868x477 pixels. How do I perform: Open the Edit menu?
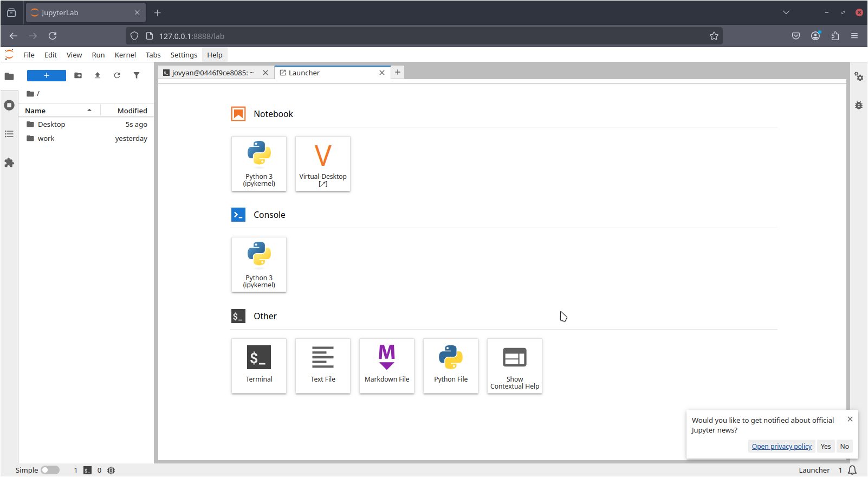[50, 55]
